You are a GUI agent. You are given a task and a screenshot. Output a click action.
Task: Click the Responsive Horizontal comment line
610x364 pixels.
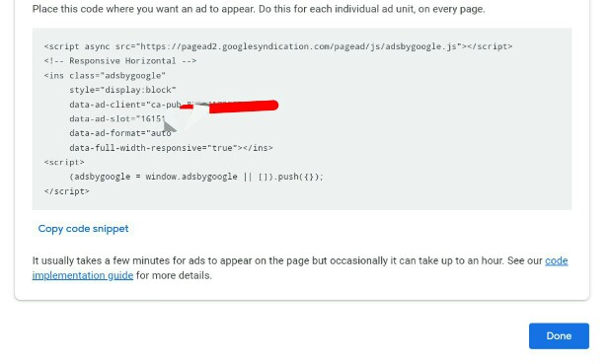[120, 61]
